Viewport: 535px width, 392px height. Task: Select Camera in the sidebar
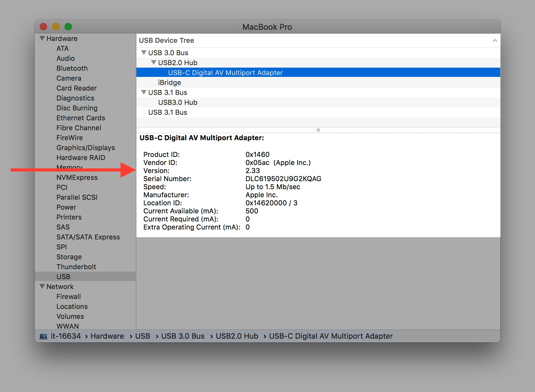pyautogui.click(x=69, y=78)
